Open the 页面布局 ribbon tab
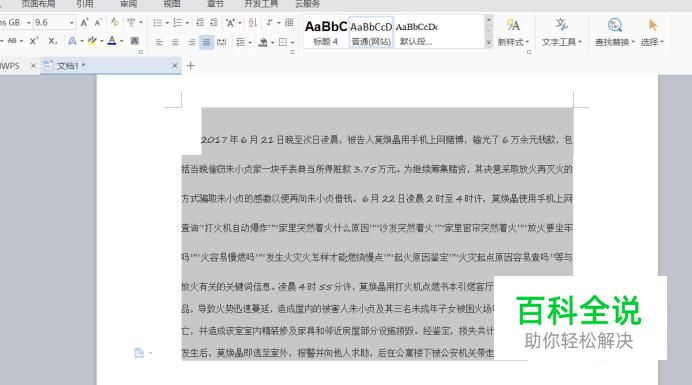 pyautogui.click(x=38, y=4)
